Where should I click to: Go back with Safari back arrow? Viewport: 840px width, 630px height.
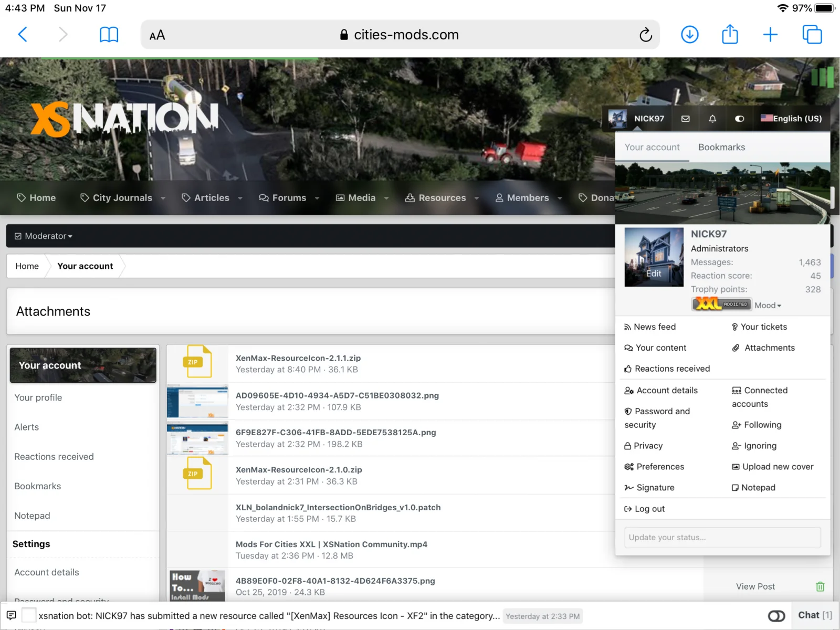[23, 35]
